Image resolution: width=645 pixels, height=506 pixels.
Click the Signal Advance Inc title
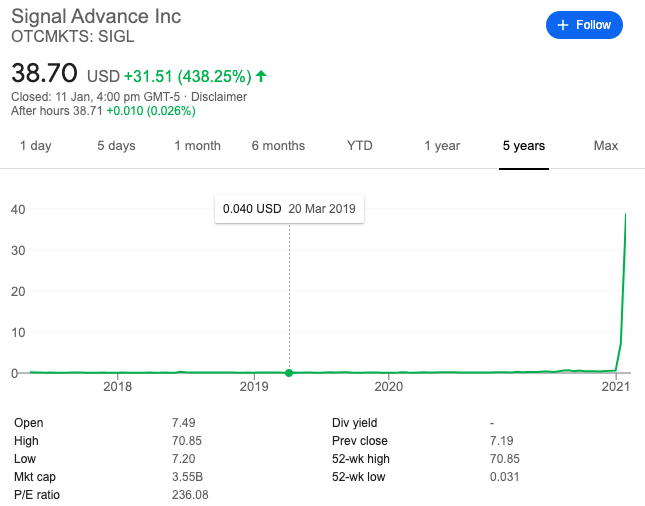point(96,17)
